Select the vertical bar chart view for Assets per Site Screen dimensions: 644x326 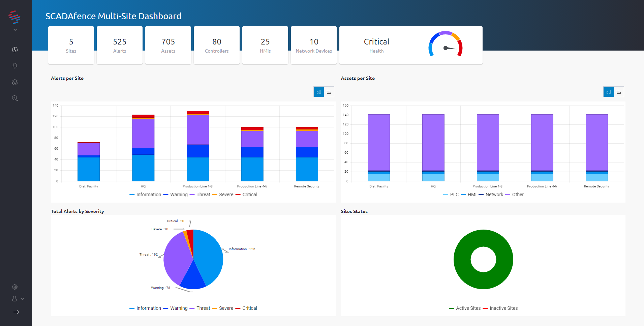(x=608, y=91)
